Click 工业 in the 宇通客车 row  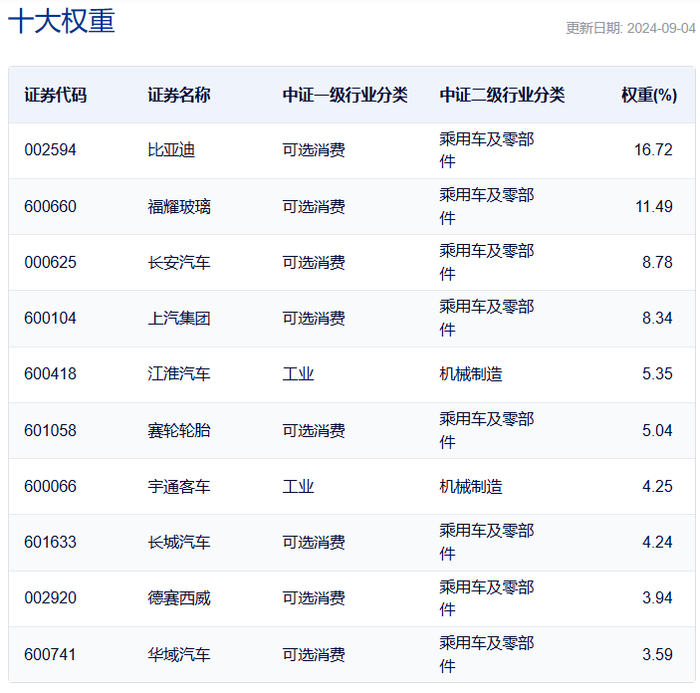(x=298, y=487)
